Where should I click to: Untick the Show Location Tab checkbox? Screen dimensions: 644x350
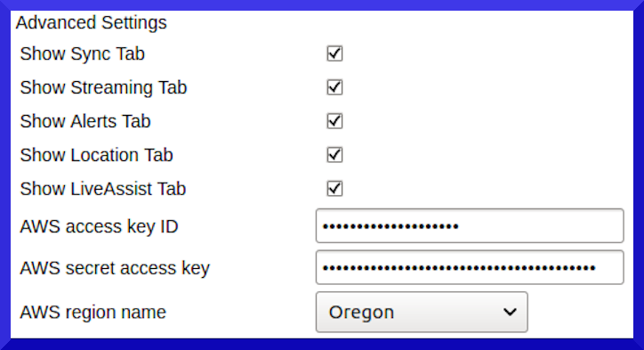click(334, 155)
